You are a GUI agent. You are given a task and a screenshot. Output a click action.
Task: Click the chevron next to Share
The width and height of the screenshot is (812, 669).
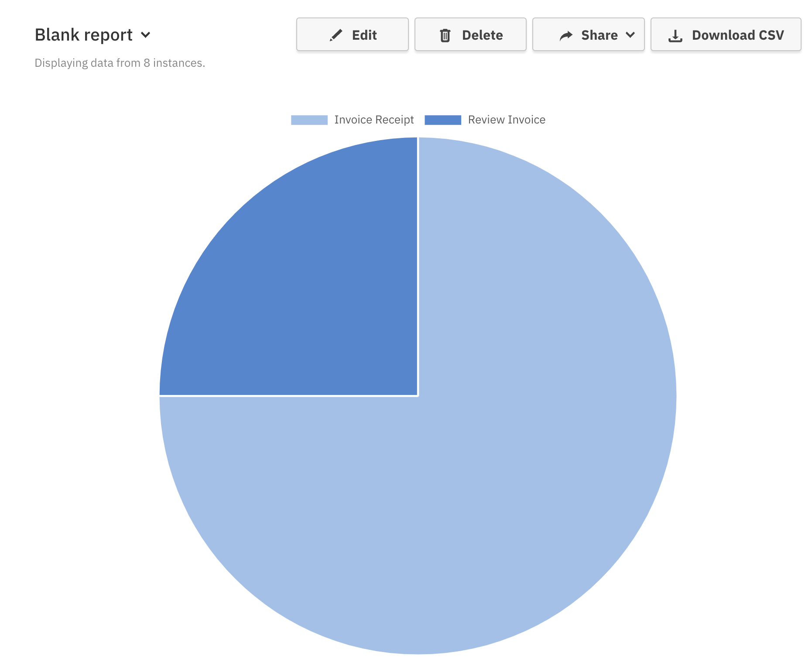(x=630, y=35)
